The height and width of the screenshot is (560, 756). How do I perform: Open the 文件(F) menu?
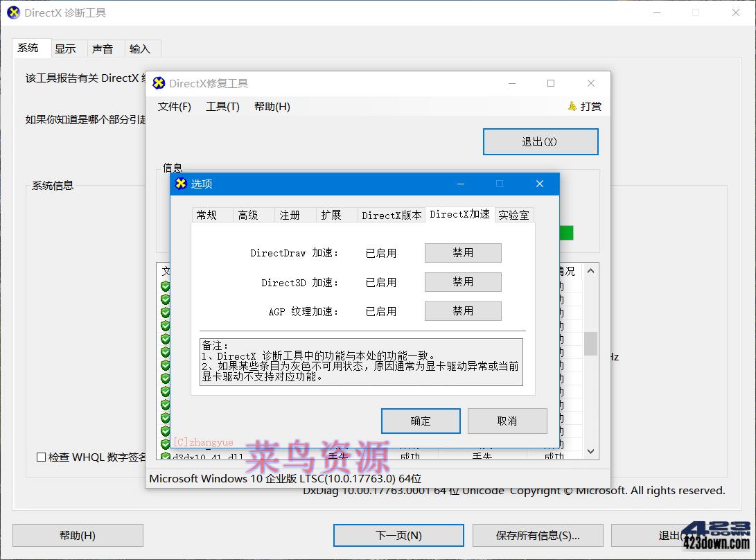tap(174, 106)
